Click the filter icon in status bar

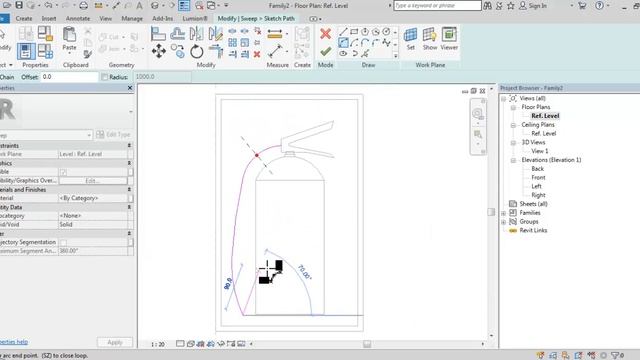tap(616, 355)
